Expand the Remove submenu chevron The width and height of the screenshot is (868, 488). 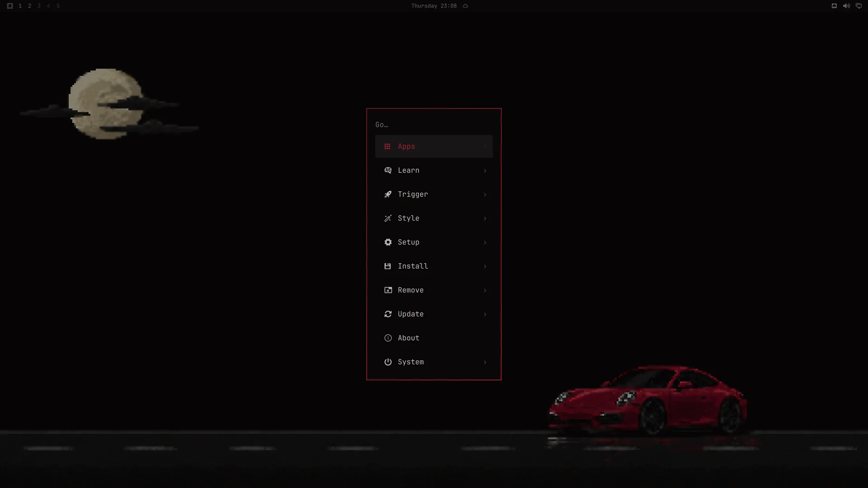click(x=485, y=291)
